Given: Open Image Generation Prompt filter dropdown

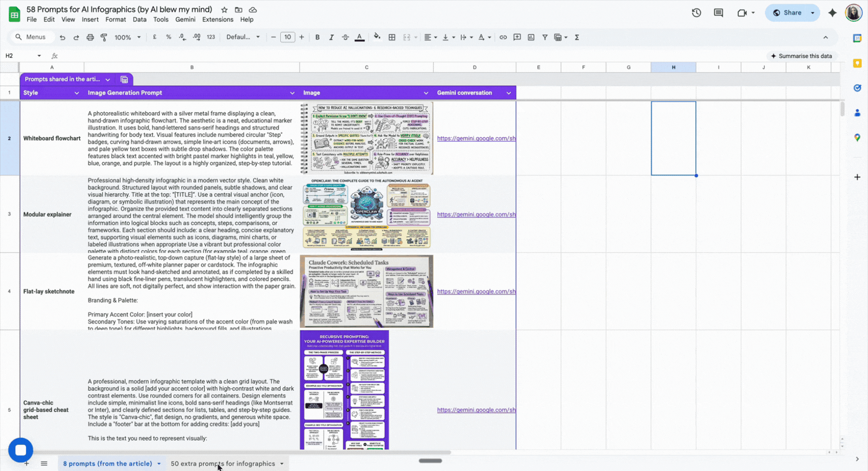Looking at the screenshot, I should click(x=292, y=93).
